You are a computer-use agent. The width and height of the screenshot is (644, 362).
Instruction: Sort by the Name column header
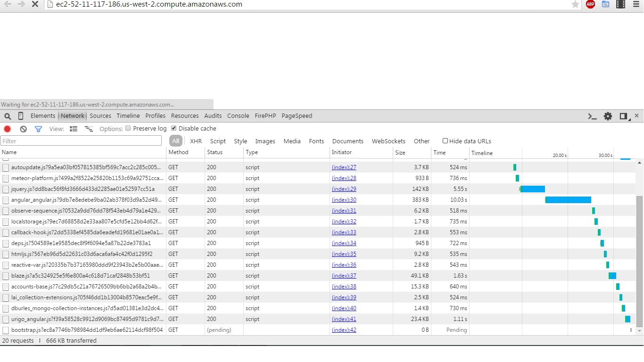click(x=83, y=153)
